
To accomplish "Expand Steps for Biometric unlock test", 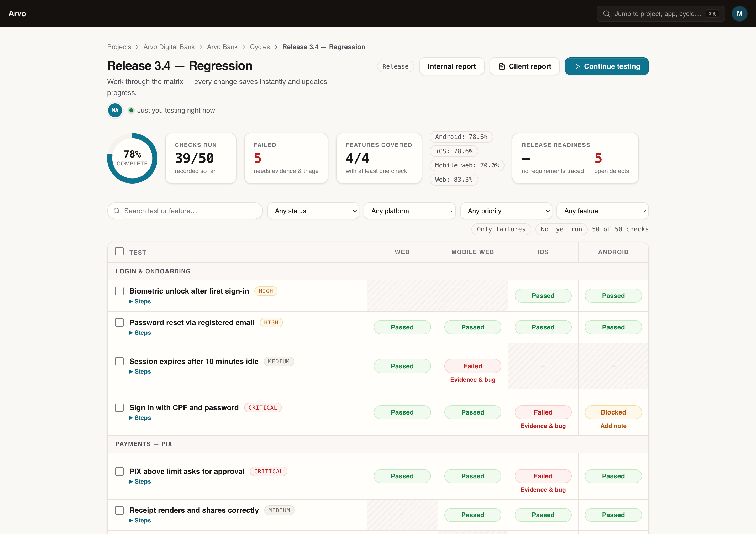I will pos(140,301).
